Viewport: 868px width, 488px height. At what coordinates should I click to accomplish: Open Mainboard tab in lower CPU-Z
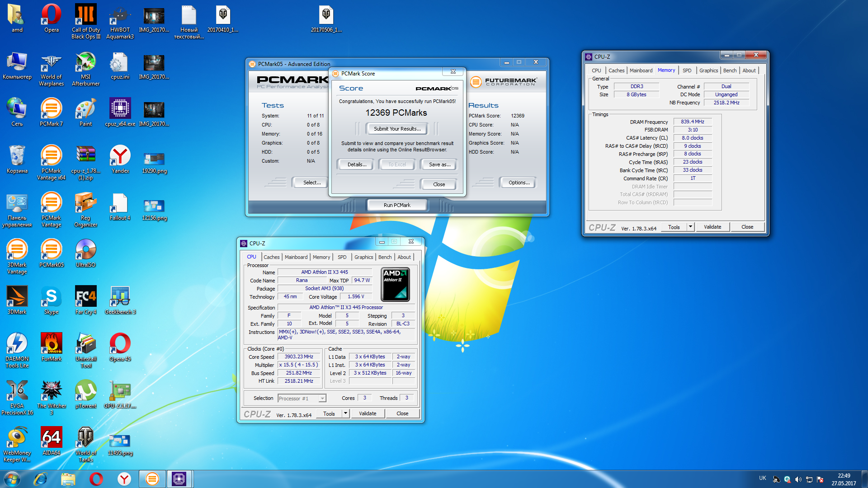coord(296,257)
